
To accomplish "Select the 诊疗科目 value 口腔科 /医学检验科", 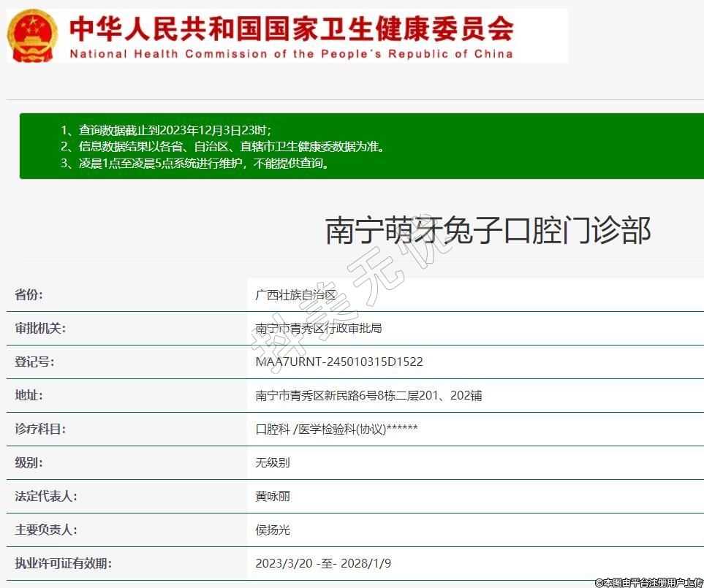I will click(336, 429).
